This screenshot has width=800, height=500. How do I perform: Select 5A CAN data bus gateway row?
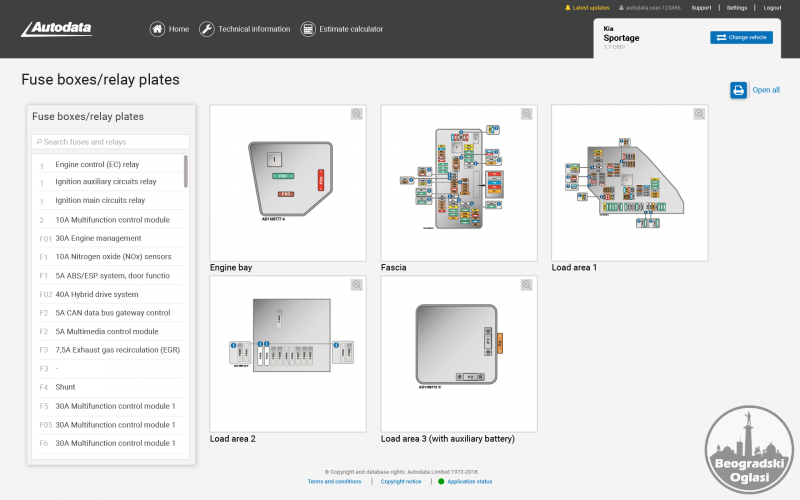coord(111,313)
